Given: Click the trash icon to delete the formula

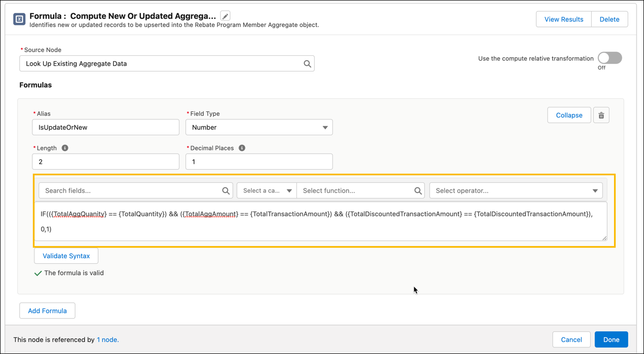Looking at the screenshot, I should 601,115.
